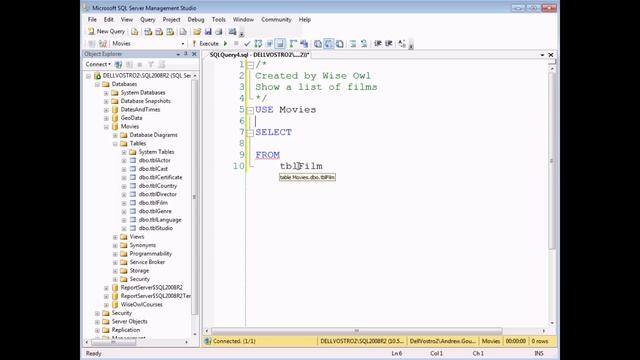Uncomment the selected lines

[364, 43]
